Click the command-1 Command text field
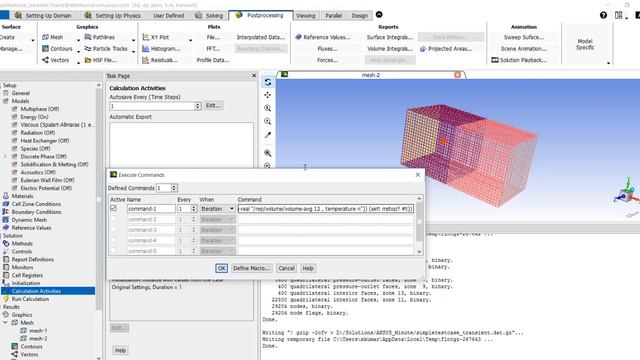Viewport: 640px width, 360px height. [326, 209]
